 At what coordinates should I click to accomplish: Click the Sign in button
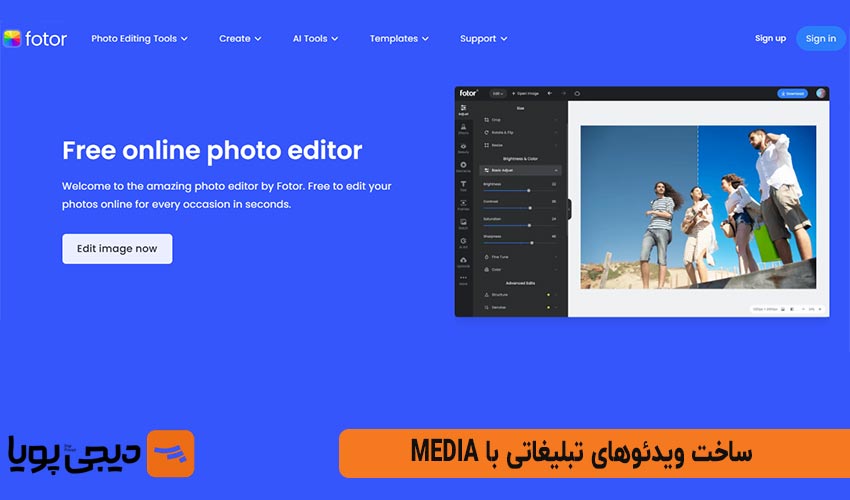820,39
